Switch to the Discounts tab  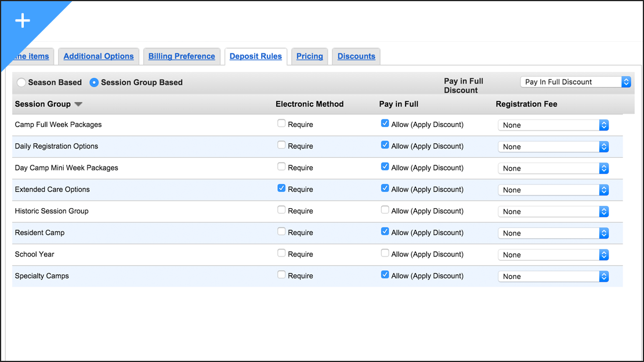point(356,56)
